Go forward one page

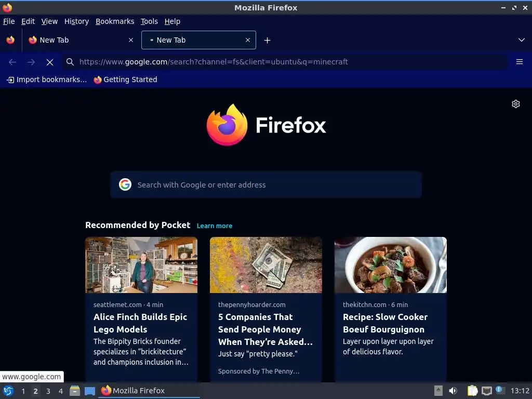tap(31, 62)
